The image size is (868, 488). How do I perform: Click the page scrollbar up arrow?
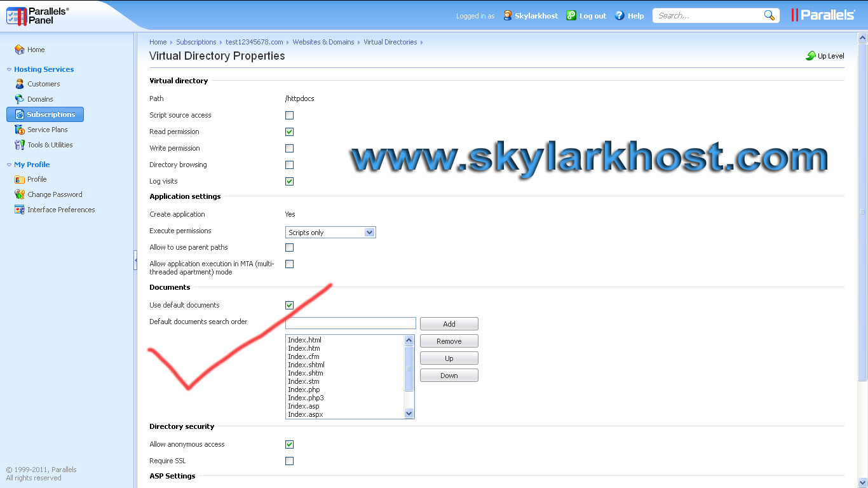862,38
